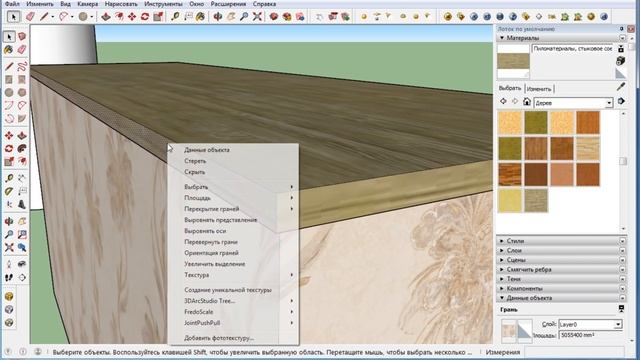The width and height of the screenshot is (640, 360).
Task: Click the back arrow in materials browser
Action: pyautogui.click(x=503, y=101)
